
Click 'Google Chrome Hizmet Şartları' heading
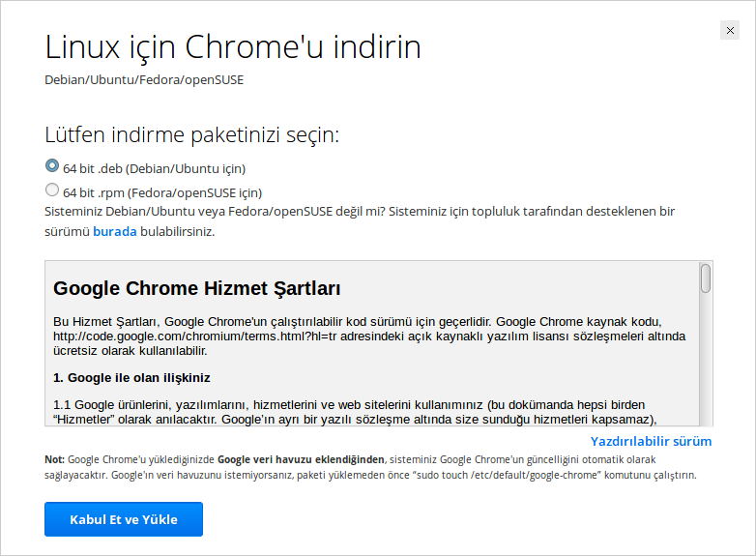coord(196,288)
